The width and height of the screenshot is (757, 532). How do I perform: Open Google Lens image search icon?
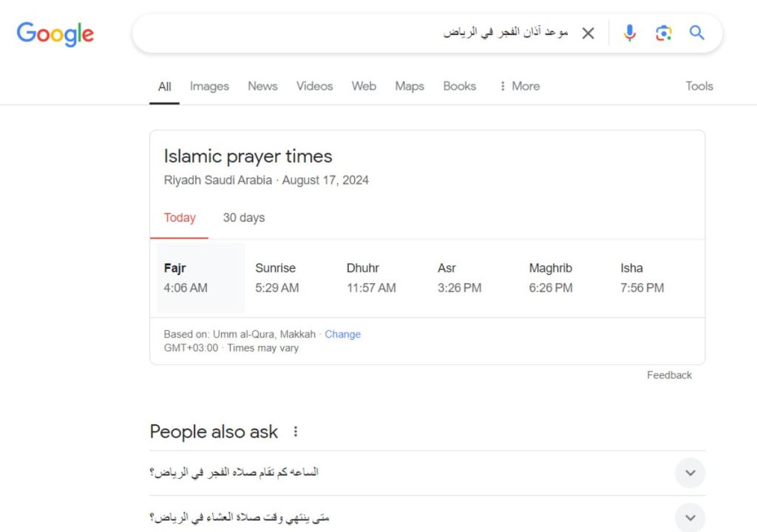[x=663, y=33]
